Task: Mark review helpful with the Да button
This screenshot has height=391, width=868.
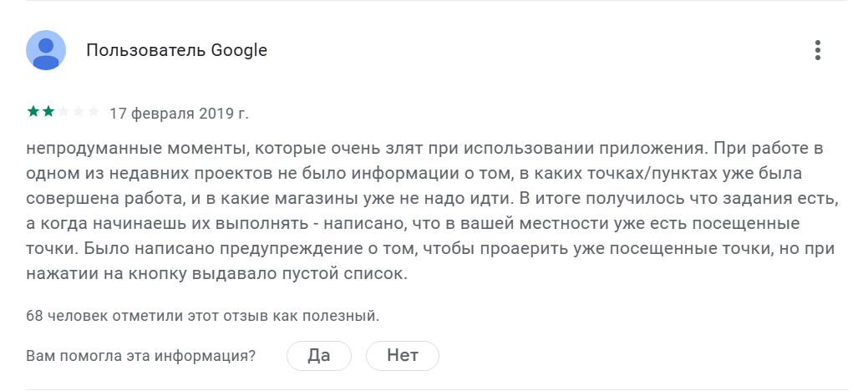Action: [x=319, y=355]
